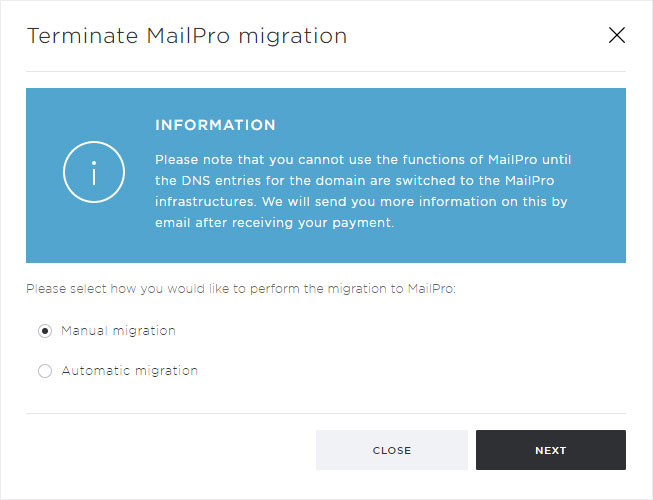Click the word "MailPro" in the dialog title
Viewport: 653px width, 500px height.
188,36
